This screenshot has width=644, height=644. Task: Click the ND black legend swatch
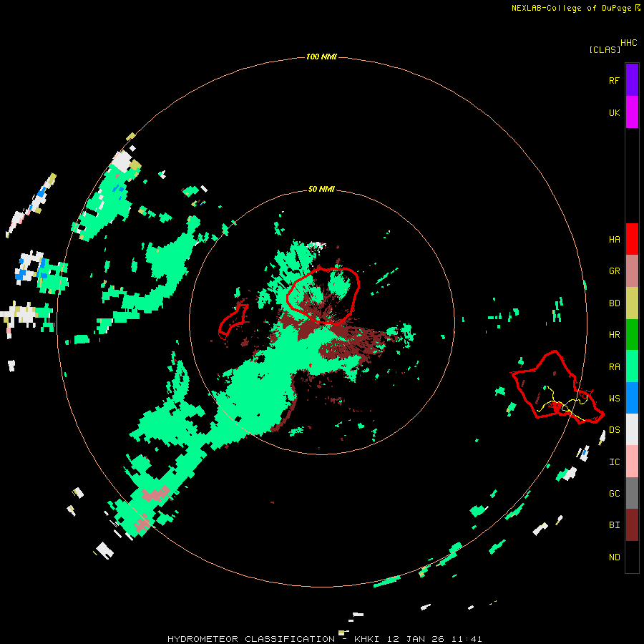632,557
